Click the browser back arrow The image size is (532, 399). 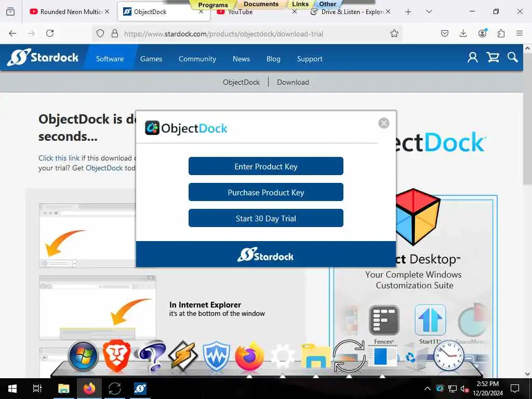click(12, 33)
